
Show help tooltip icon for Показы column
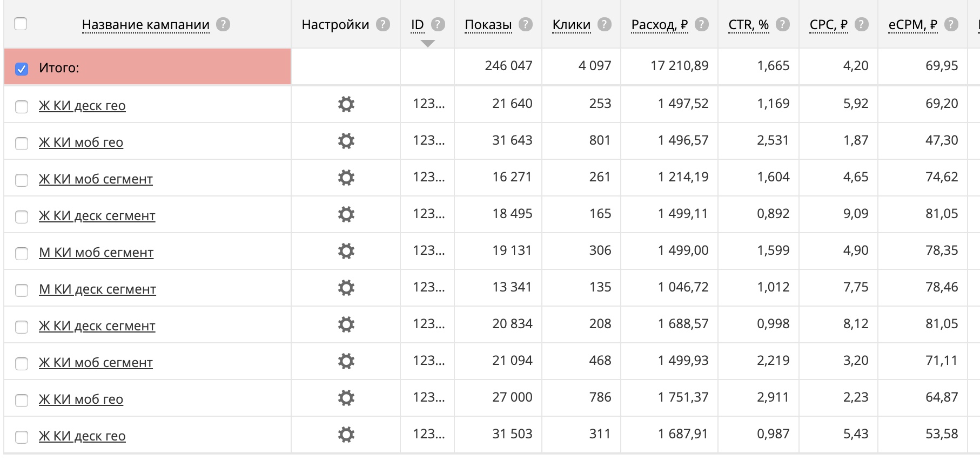tap(526, 25)
